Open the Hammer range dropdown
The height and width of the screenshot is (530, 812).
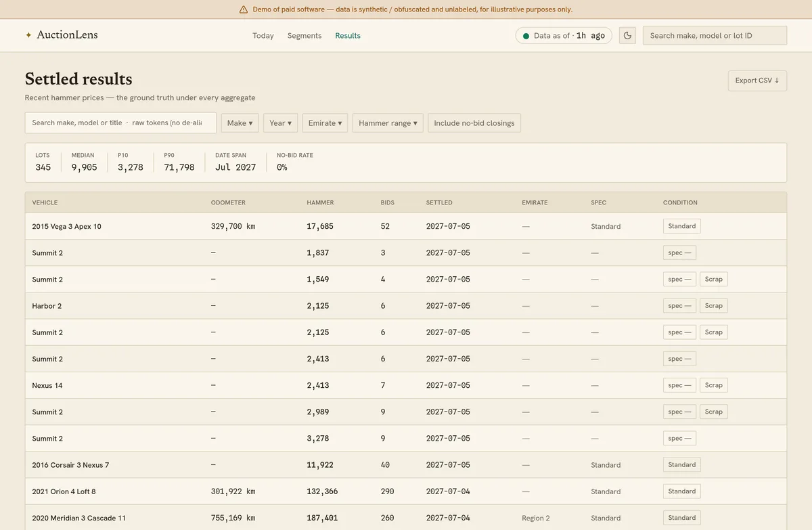(388, 123)
